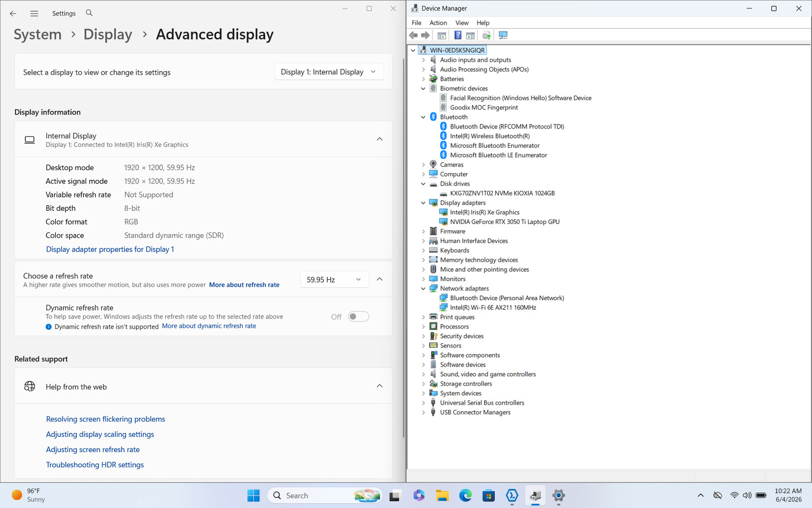Open the 59.95 Hz refresh rate dropdown

pos(334,279)
